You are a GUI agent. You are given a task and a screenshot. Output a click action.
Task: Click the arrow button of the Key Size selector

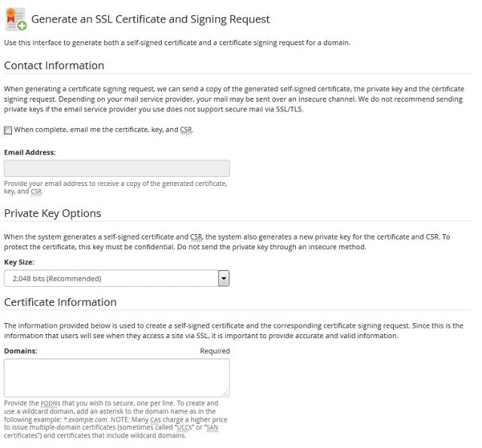pos(224,279)
